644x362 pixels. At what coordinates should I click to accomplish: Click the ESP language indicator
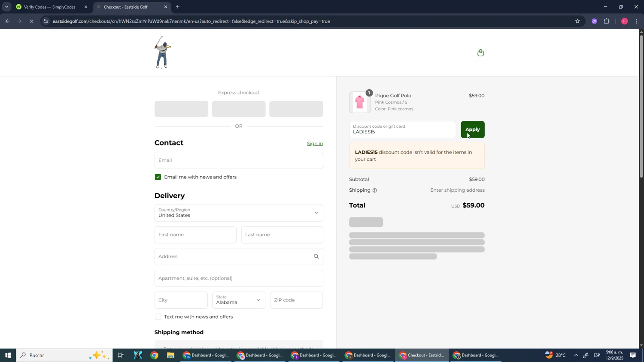pyautogui.click(x=597, y=355)
